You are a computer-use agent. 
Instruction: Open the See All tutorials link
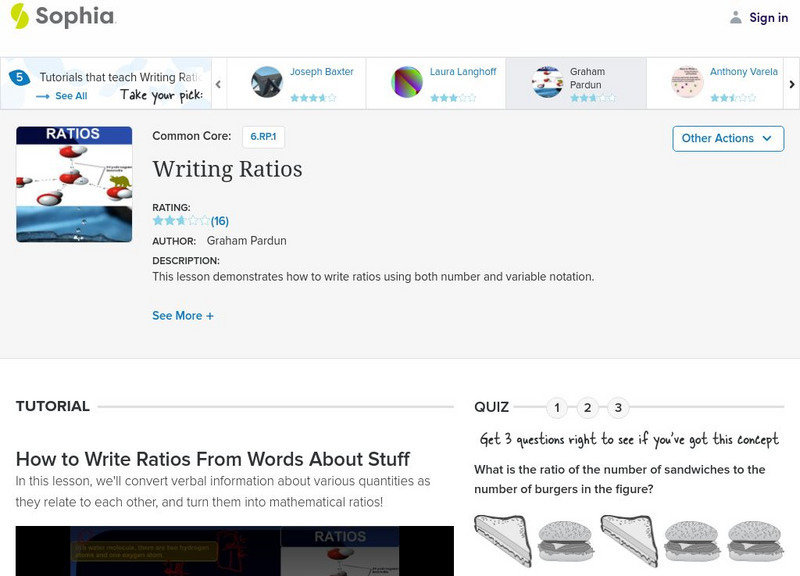62,96
